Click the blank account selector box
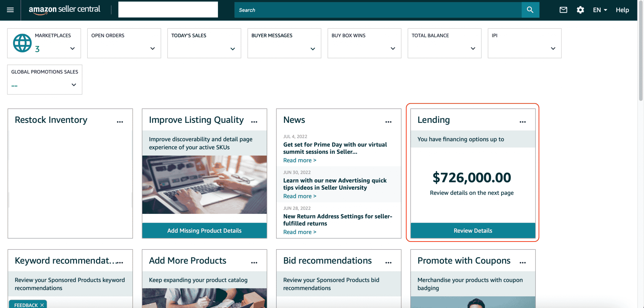644x308 pixels. click(168, 9)
